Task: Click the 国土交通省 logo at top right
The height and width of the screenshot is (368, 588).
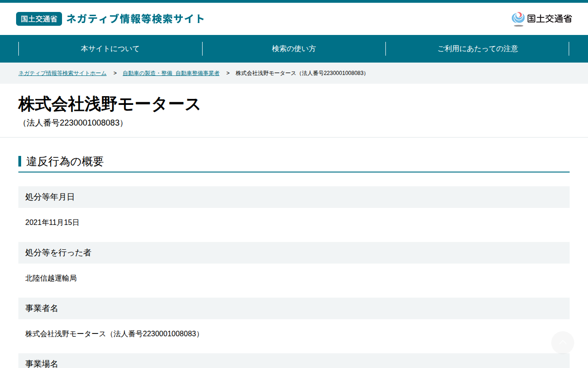Action: coord(542,19)
